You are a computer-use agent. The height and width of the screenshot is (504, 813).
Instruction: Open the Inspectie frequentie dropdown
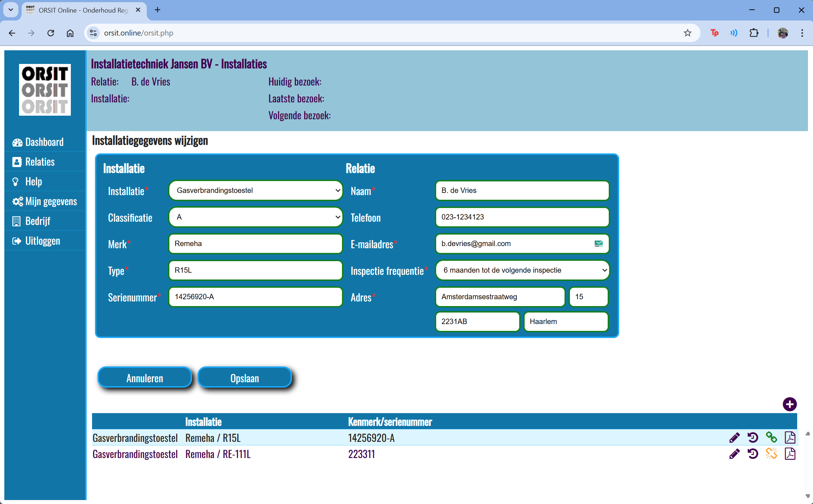coord(522,270)
